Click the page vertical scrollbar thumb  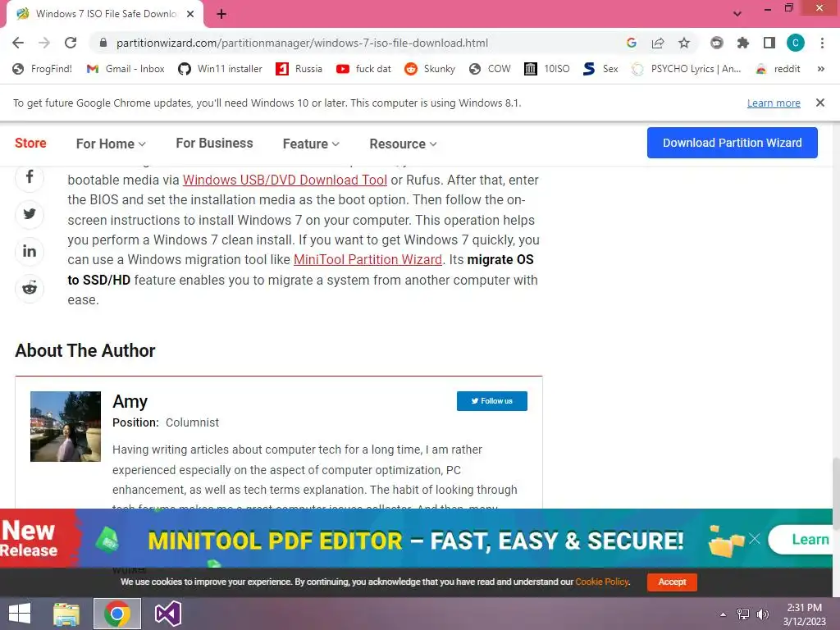click(835, 493)
